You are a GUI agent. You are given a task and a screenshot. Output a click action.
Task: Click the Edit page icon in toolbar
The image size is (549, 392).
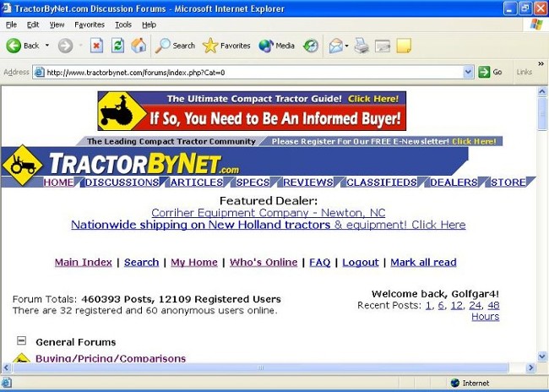tap(383, 46)
